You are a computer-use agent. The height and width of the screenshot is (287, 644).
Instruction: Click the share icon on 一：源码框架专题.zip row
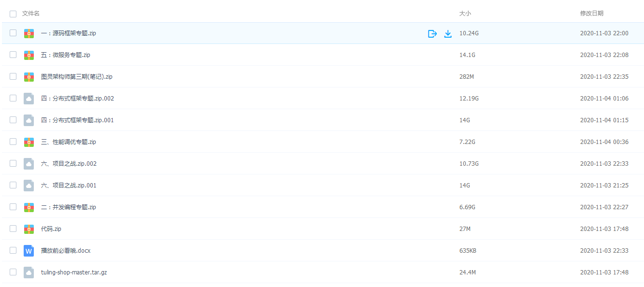(432, 33)
